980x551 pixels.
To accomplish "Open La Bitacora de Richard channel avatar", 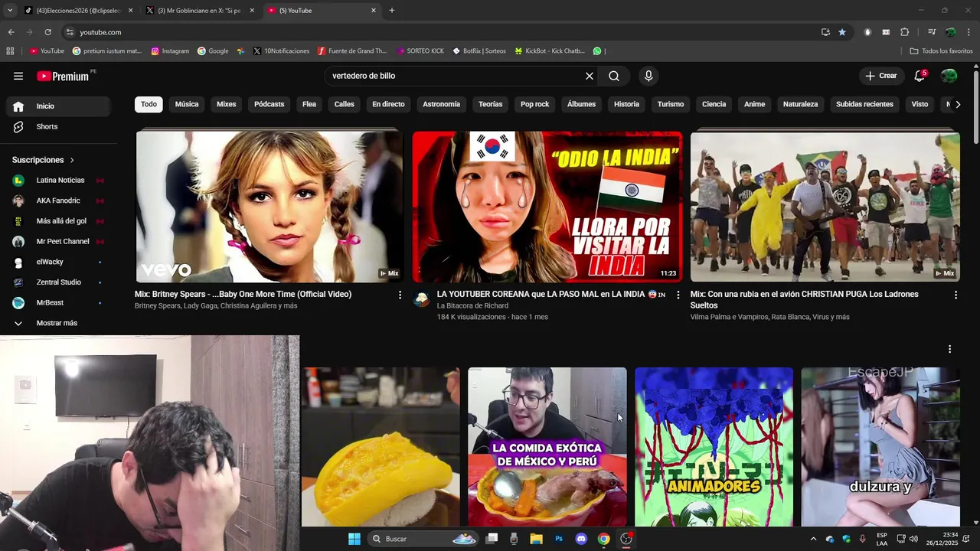I will 422,298.
